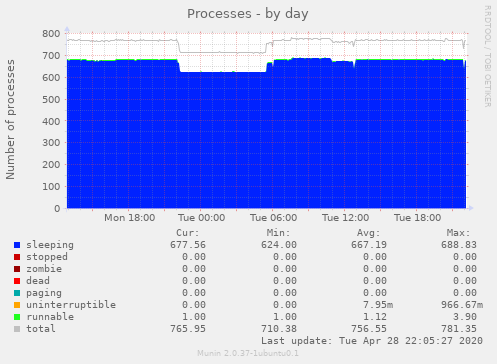
Task: Click the 'sleeping' legend label
Action: click(50, 245)
